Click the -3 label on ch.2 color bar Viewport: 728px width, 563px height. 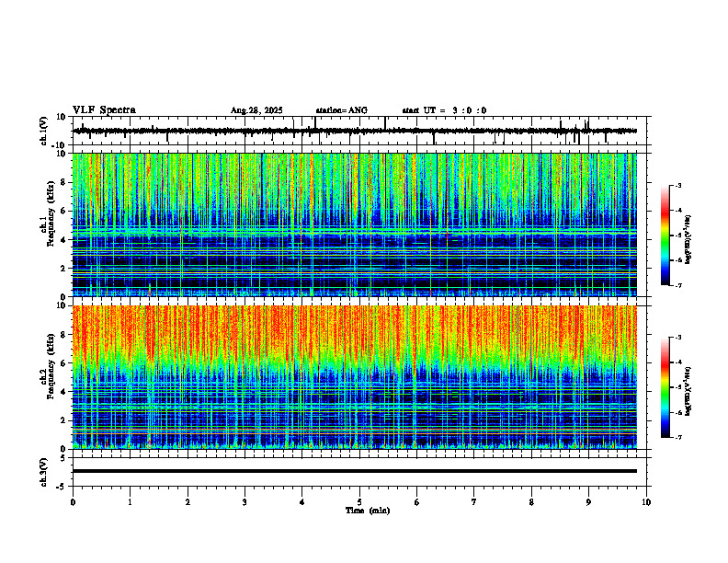pyautogui.click(x=678, y=338)
